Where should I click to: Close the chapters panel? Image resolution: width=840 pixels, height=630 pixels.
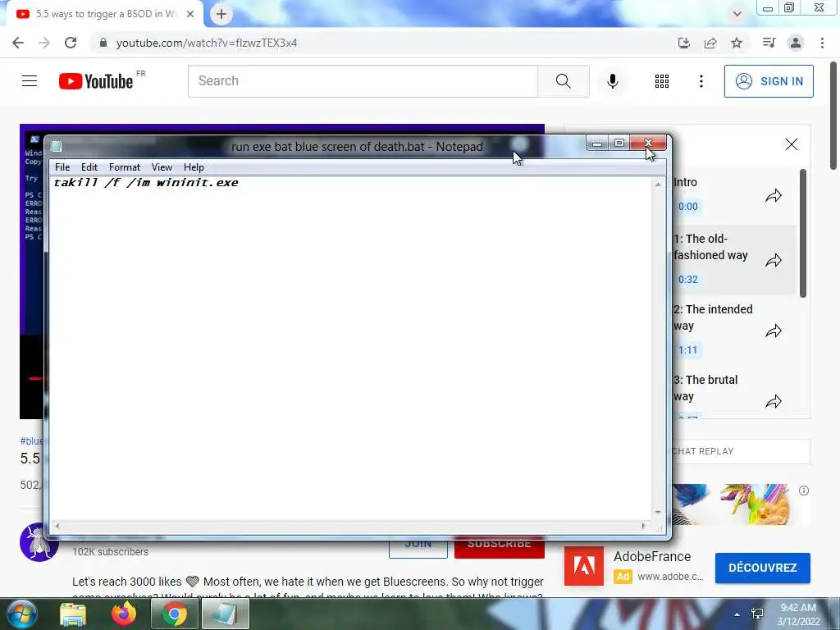pos(792,144)
